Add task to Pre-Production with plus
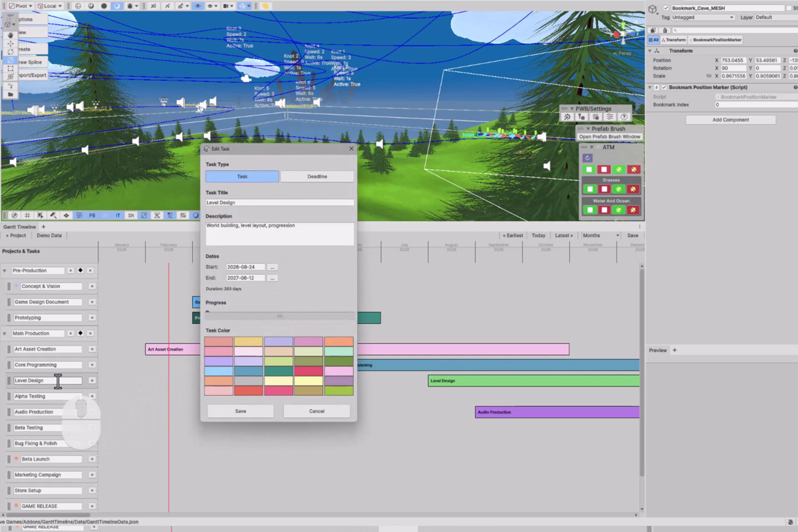This screenshot has height=532, width=798. (x=70, y=271)
